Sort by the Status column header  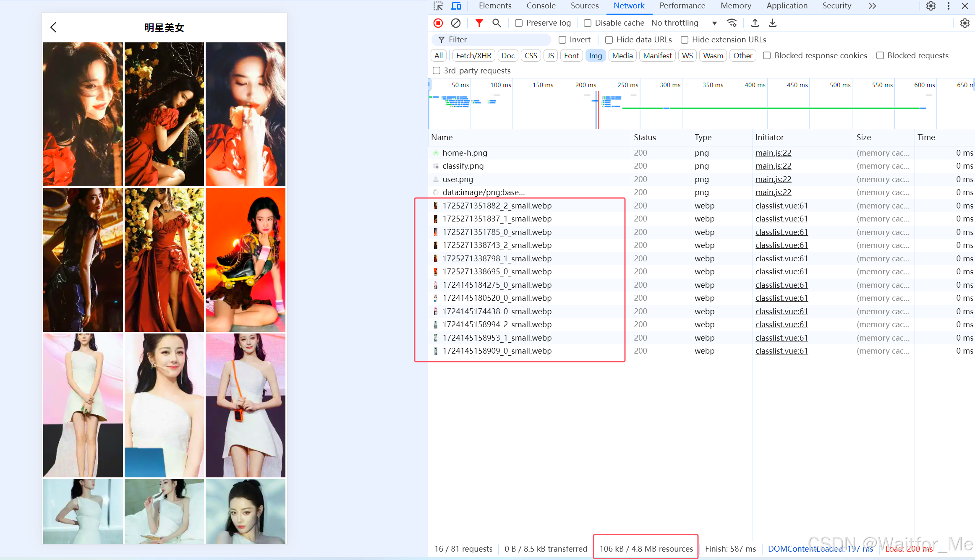tap(661, 138)
